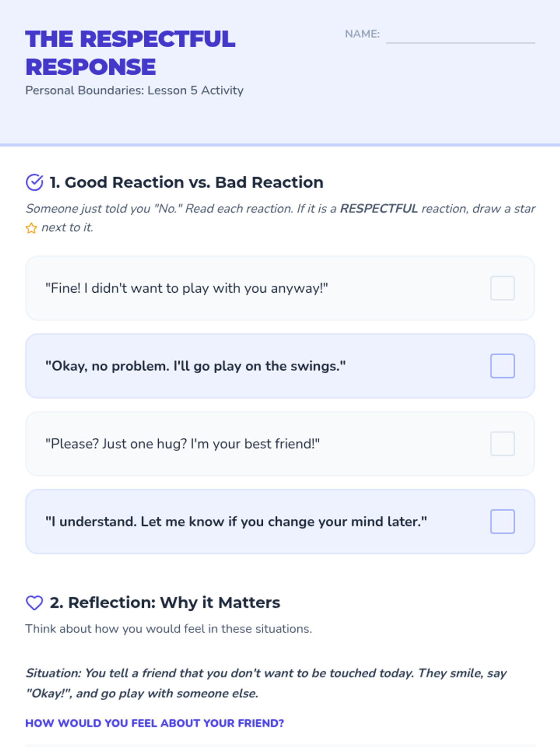Click the "Personal Boundaries: Lesson 5 Activity" subtitle
Screen dimensions: 560x747
(x=134, y=90)
